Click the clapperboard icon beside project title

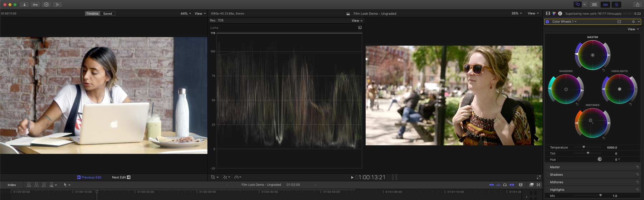pos(348,14)
